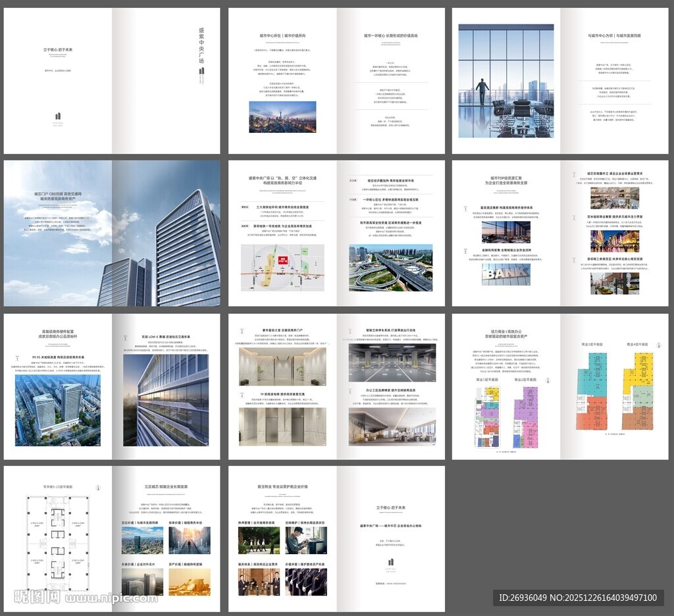Click heading 普玉物业 专业运营护航企业价值
Viewport: 674px width, 616px height.
[282, 486]
